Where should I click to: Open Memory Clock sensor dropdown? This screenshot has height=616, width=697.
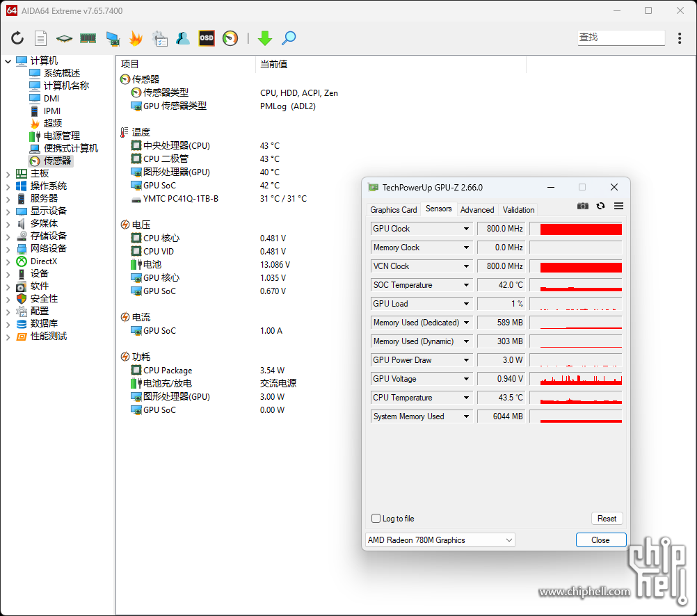[466, 247]
